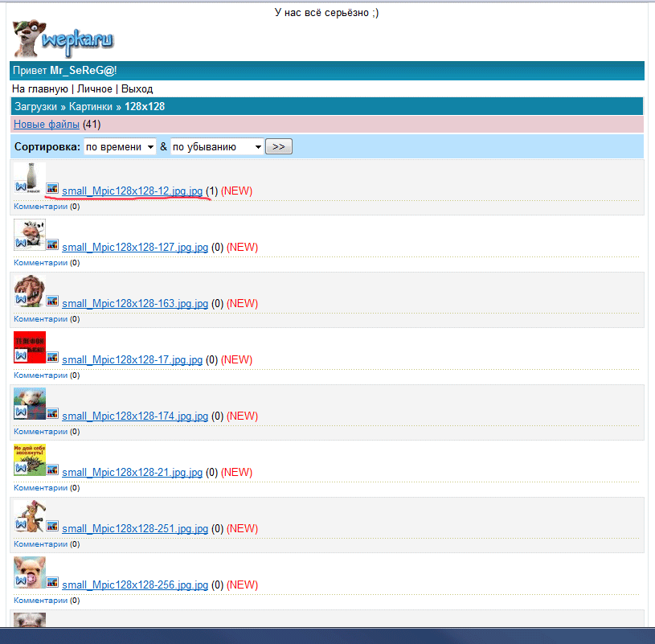The height and width of the screenshot is (644, 655).
Task: Click image icon beside small_Mpic128x128-256.jpg.jpg
Action: pos(52,582)
